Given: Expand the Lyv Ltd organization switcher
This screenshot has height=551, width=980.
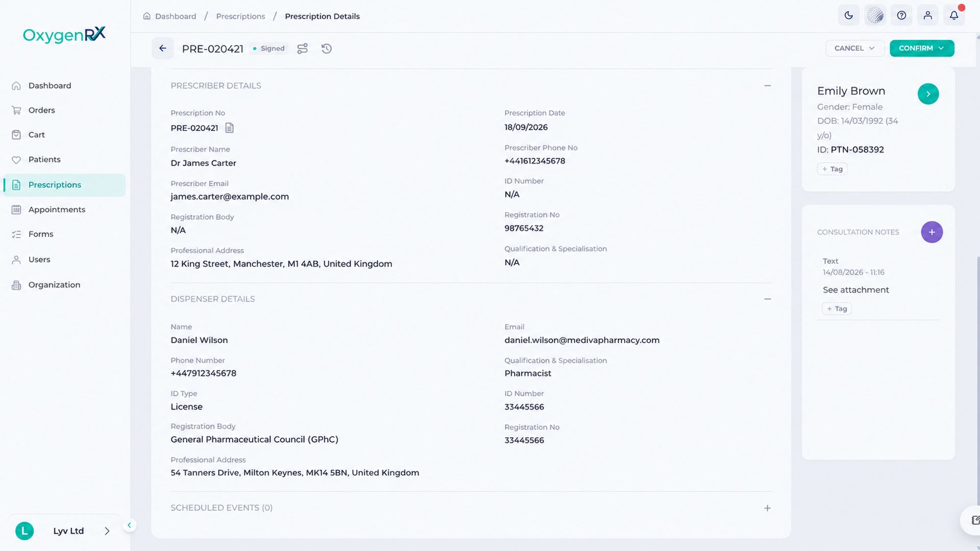Looking at the screenshot, I should pos(65,531).
